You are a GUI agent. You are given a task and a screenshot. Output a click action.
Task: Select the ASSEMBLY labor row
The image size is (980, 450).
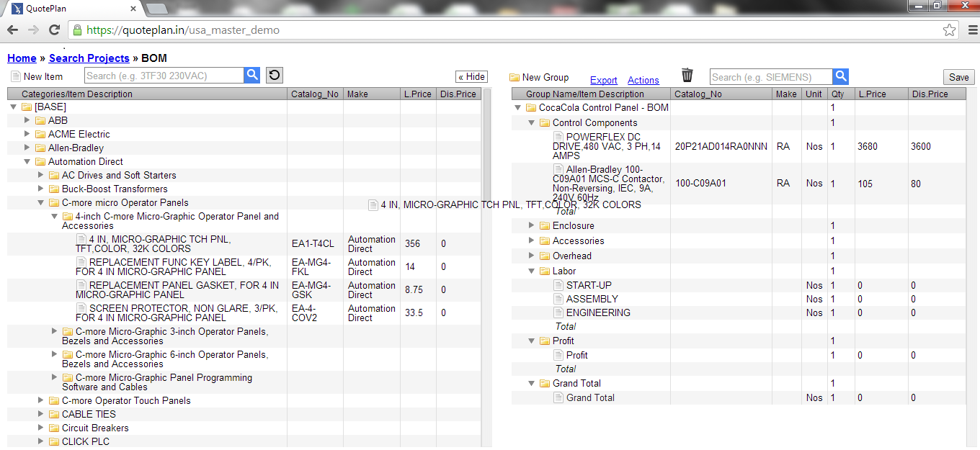[x=739, y=299]
